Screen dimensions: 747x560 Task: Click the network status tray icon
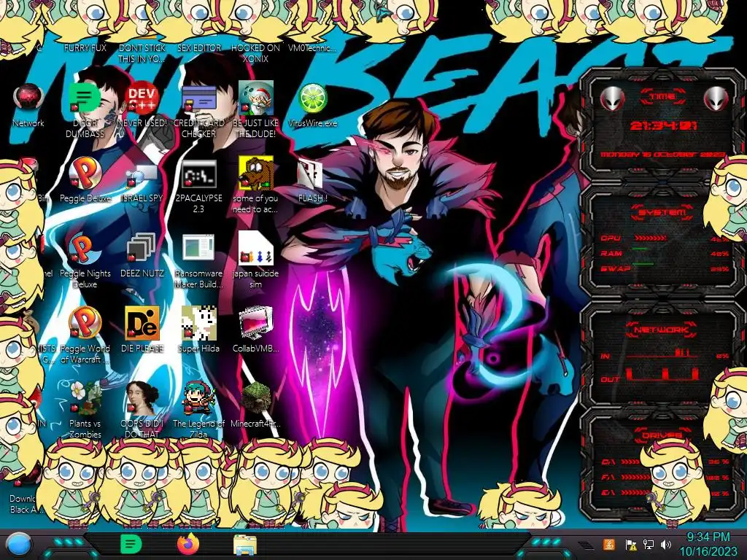click(x=649, y=544)
